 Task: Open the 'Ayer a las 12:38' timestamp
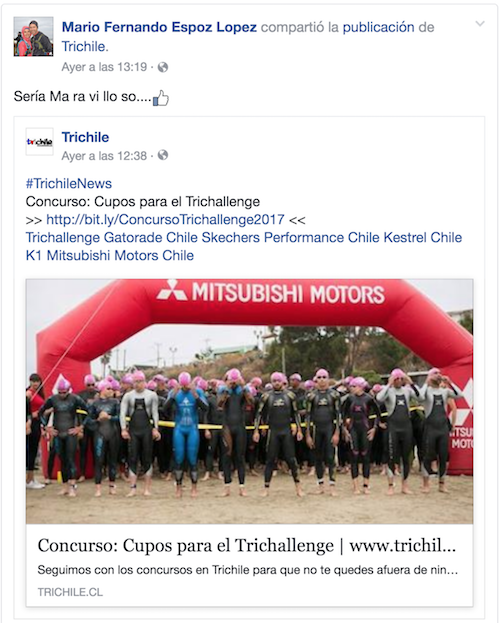(104, 156)
